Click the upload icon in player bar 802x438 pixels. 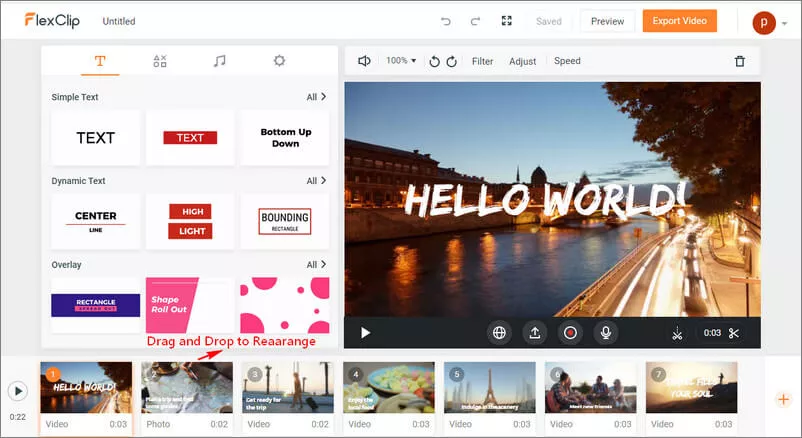[x=534, y=333]
